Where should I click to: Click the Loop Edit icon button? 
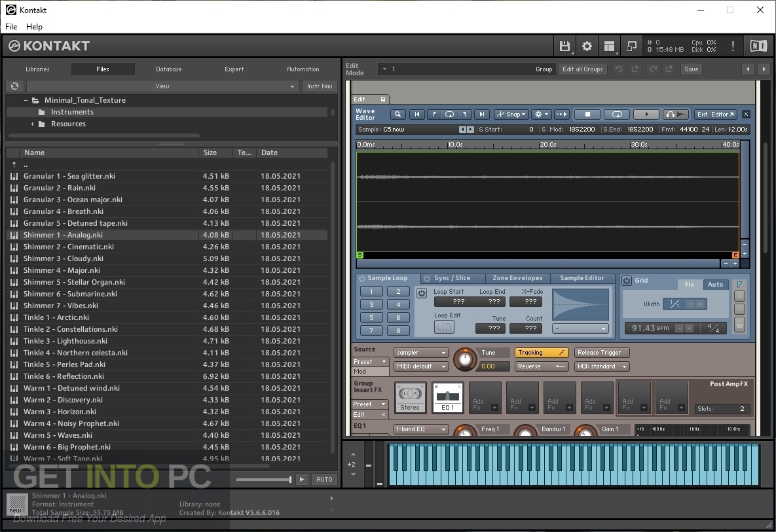click(x=444, y=327)
